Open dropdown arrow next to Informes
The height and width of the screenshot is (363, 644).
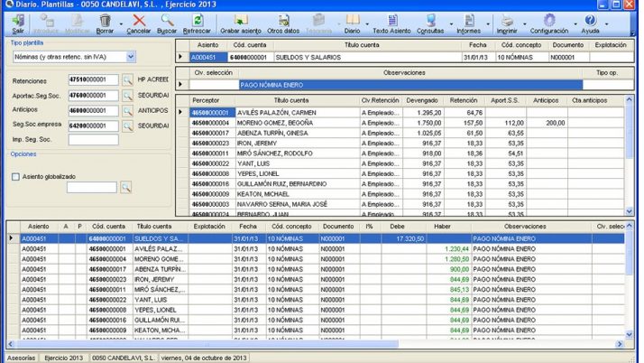[x=488, y=24]
